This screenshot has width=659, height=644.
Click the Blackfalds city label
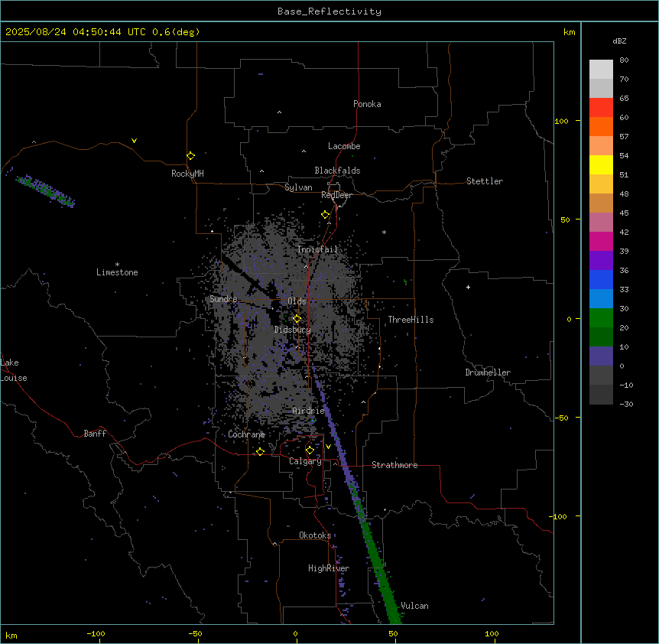337,171
